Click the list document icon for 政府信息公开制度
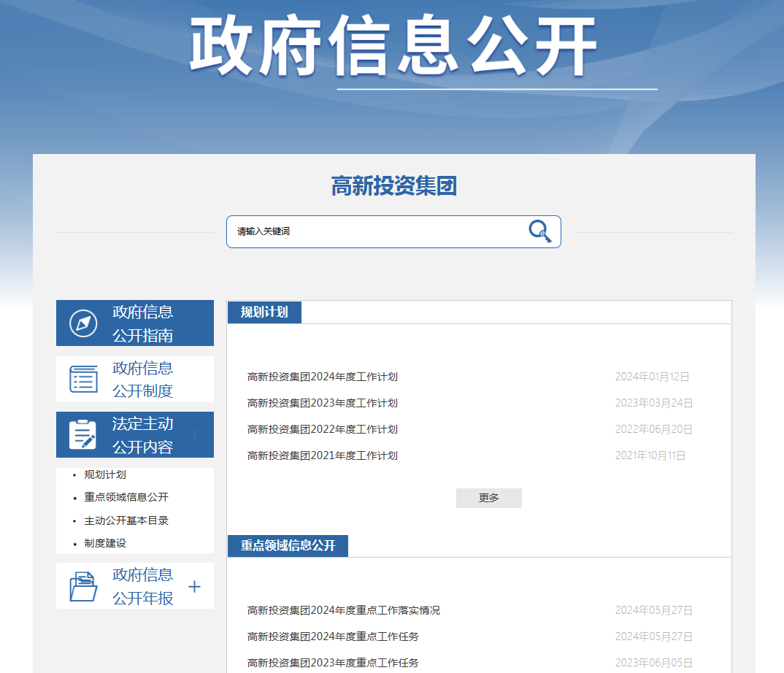The height and width of the screenshot is (673, 784). pos(83,379)
